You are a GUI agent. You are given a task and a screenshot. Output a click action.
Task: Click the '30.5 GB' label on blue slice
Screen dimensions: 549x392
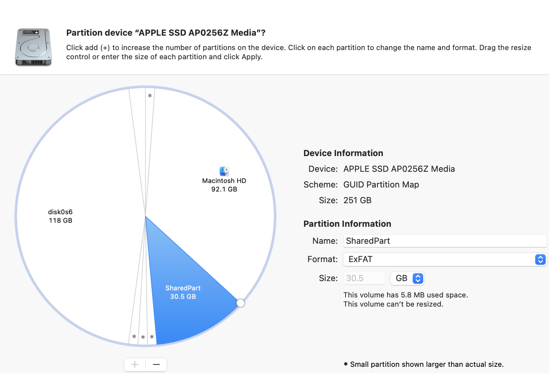coord(183,296)
